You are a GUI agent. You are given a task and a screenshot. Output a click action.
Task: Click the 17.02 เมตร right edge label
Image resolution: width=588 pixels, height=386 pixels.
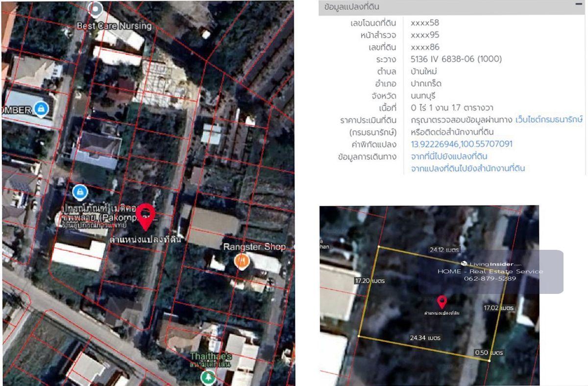coord(498,308)
